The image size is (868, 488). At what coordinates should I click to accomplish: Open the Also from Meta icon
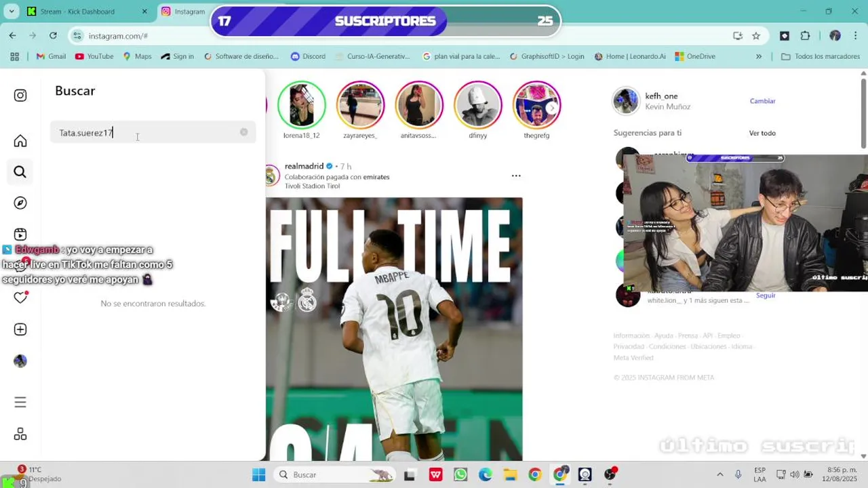pyautogui.click(x=20, y=434)
